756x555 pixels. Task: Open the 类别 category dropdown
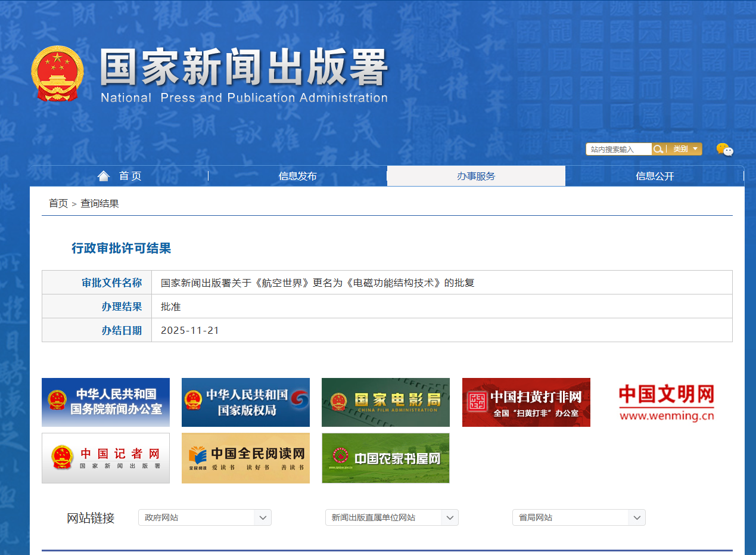click(685, 149)
